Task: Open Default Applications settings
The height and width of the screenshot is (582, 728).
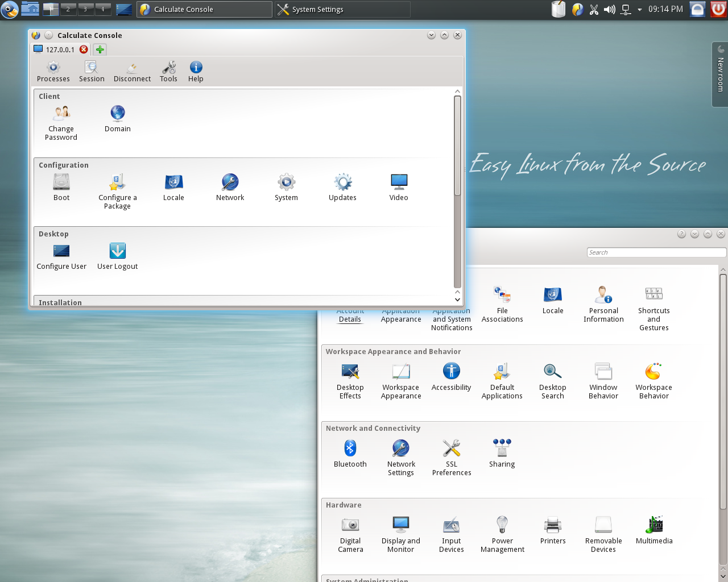Action: click(x=502, y=381)
